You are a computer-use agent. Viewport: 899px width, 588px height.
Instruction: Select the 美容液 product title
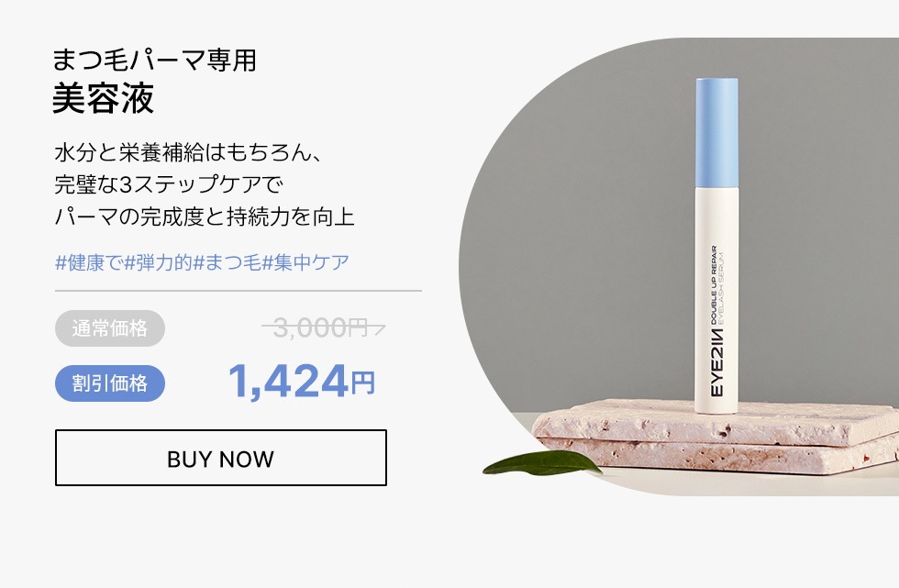[x=103, y=98]
